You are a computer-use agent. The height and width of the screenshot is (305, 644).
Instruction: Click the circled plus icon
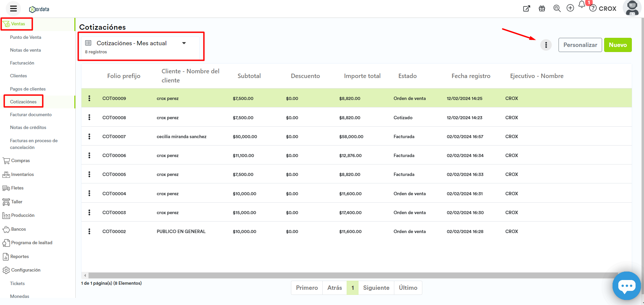click(x=570, y=8)
